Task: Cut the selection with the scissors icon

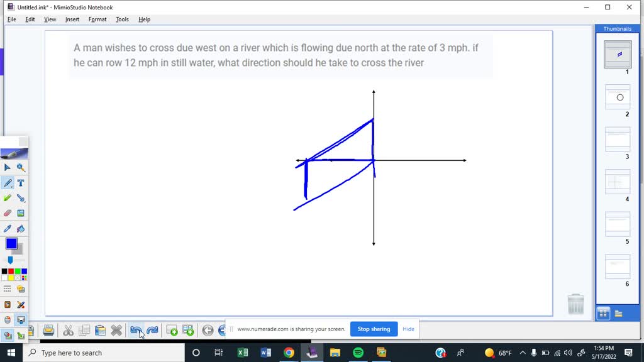Action: point(68,329)
